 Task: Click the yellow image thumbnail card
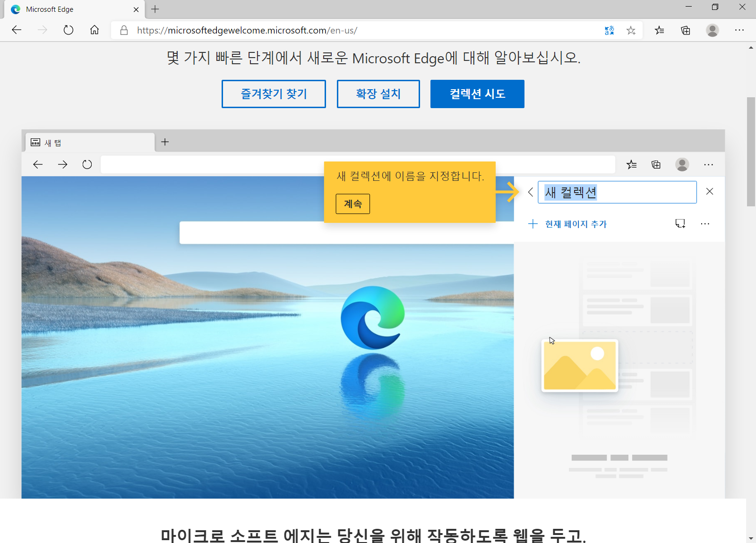tap(580, 365)
